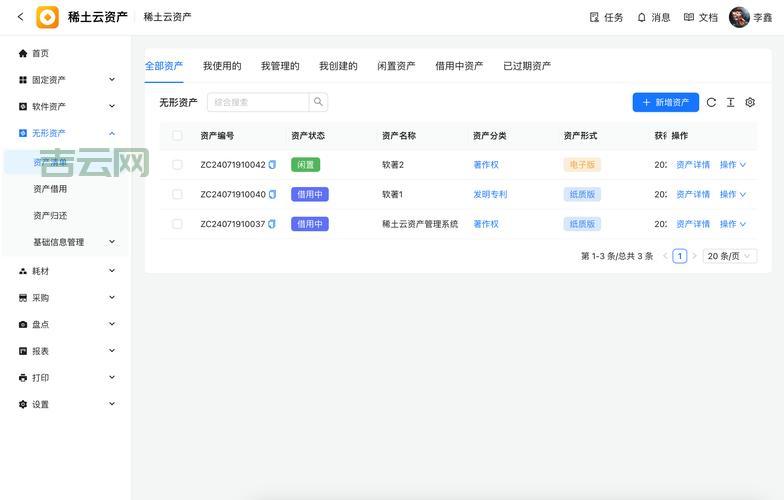The height and width of the screenshot is (500, 784).
Task: Expand the 软件资产 menu chevron
Action: [112, 106]
